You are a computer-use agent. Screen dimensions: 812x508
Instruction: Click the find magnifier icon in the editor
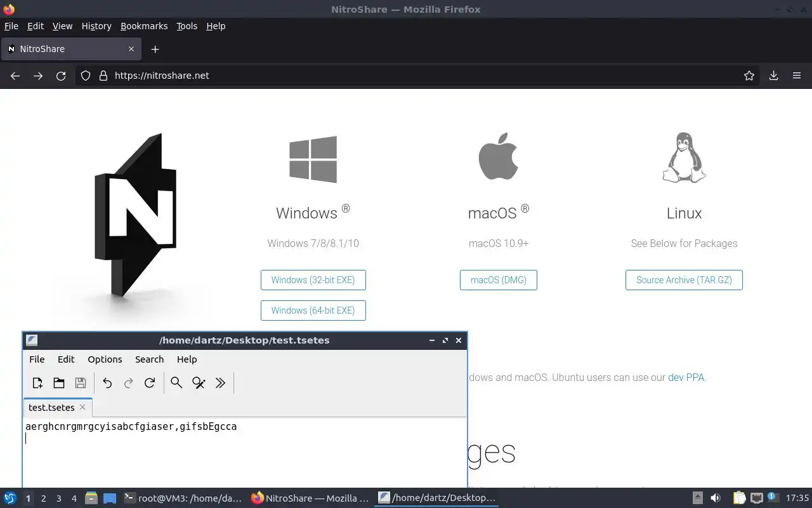click(176, 383)
